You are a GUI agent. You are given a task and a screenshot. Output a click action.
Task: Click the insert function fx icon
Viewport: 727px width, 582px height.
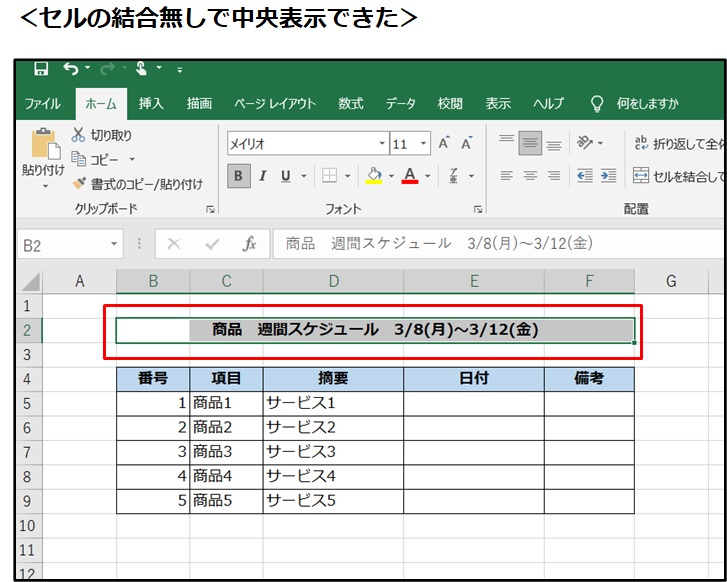point(250,244)
